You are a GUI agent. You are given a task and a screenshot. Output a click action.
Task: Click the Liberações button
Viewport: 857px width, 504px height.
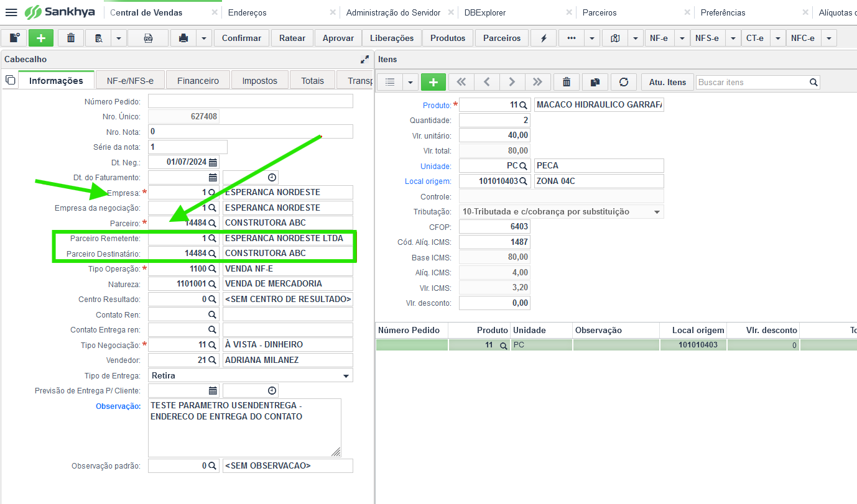click(x=392, y=38)
